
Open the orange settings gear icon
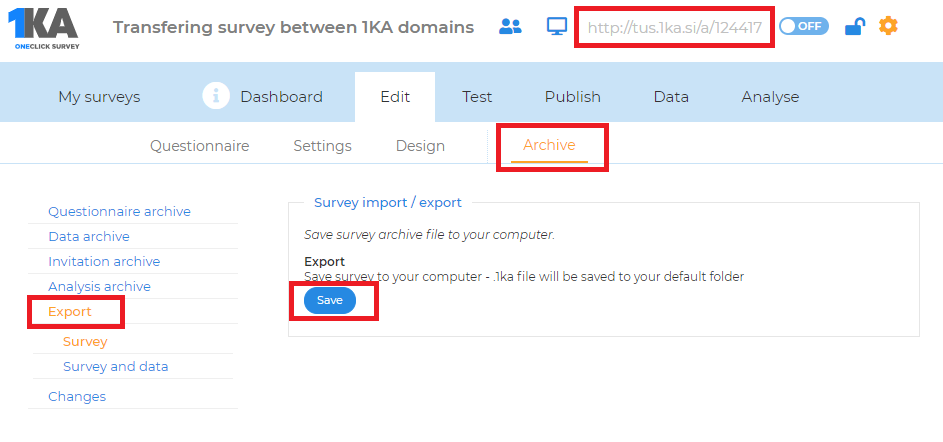point(888,26)
